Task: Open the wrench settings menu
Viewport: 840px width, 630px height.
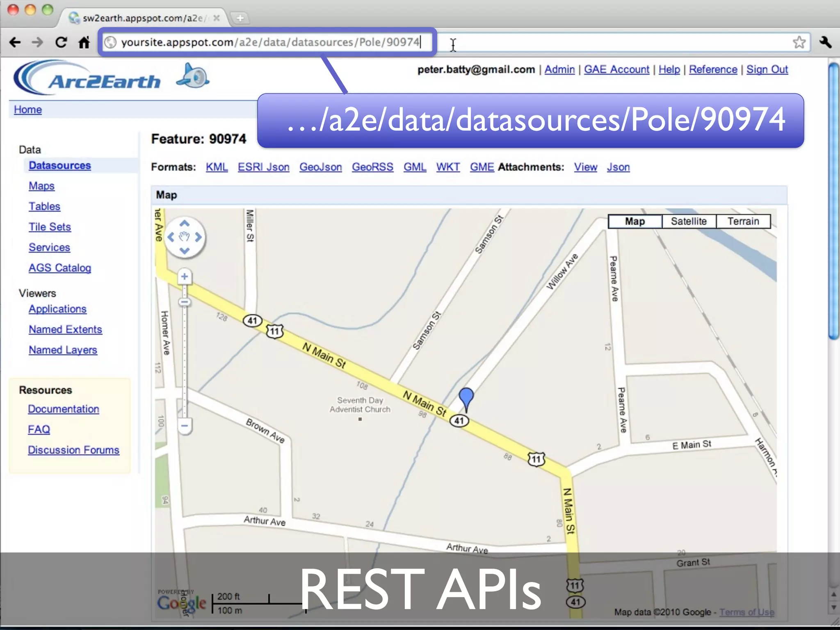Action: [826, 42]
